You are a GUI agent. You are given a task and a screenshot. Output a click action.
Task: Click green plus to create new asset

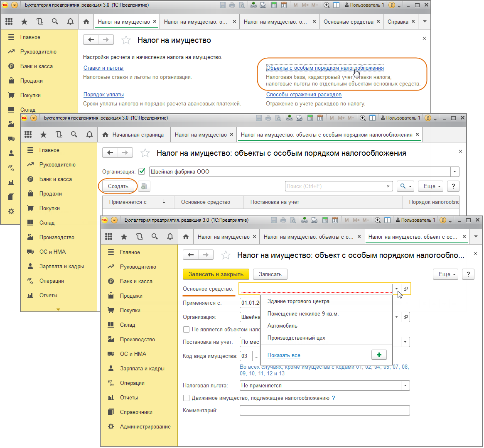379,355
